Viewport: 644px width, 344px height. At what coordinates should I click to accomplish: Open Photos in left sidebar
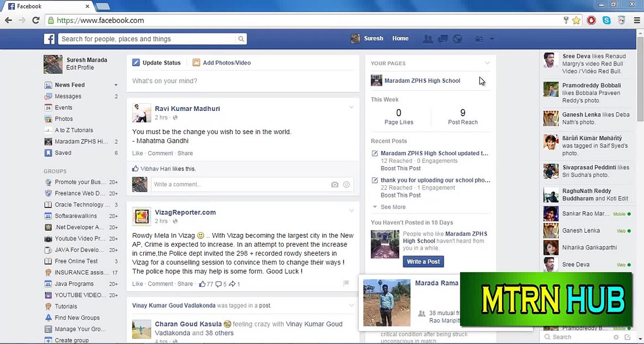[64, 119]
